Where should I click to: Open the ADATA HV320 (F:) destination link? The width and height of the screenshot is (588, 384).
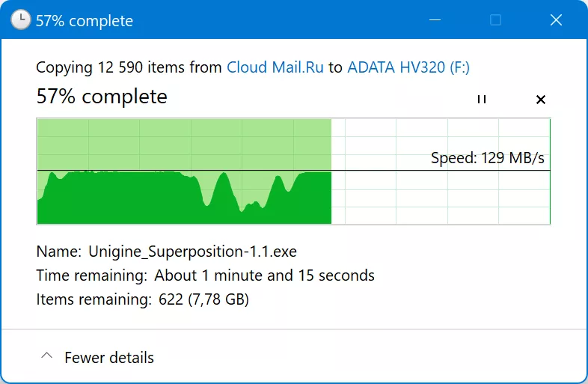pos(408,67)
